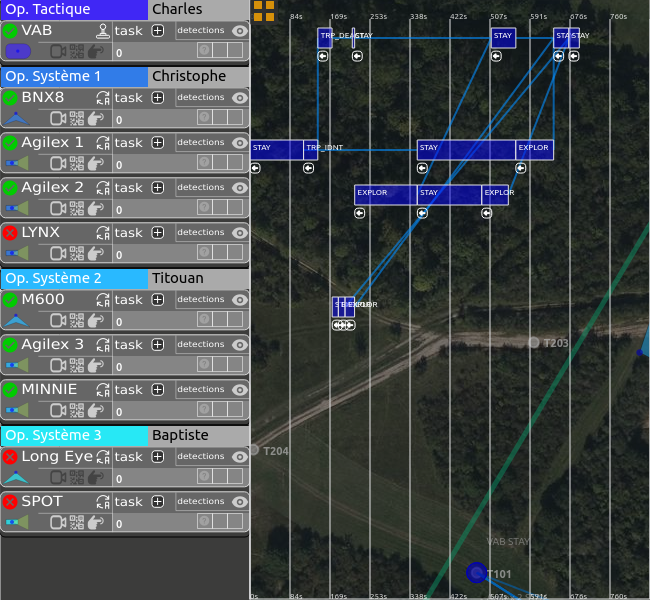This screenshot has width=650, height=600.
Task: Expand task add plus for M600
Action: pos(158,300)
